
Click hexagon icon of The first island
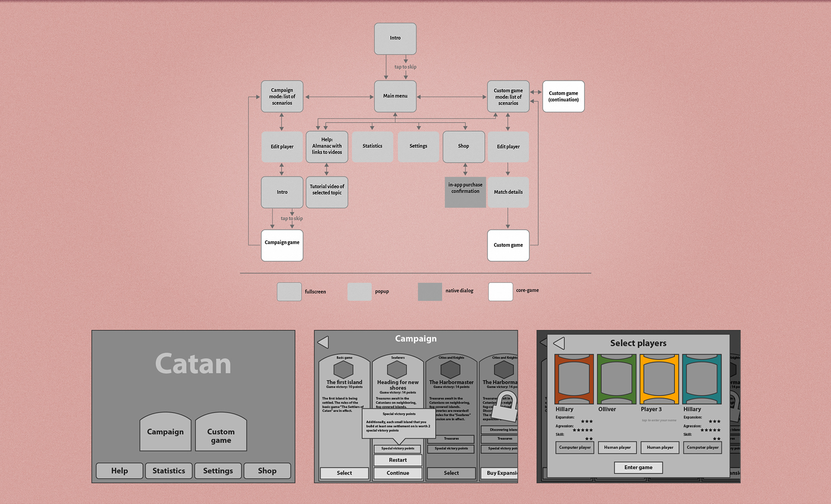click(344, 369)
